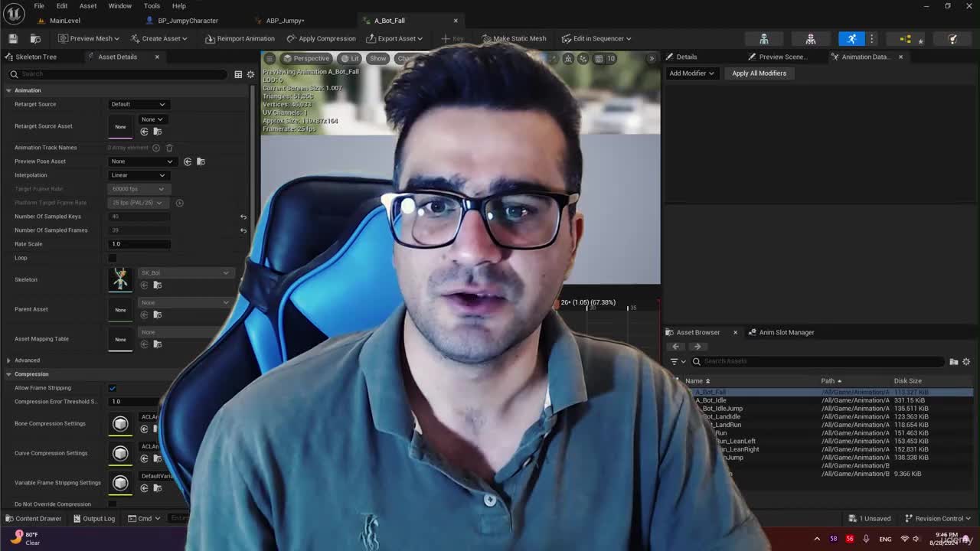Collapse the Compression section

pyautogui.click(x=8, y=374)
